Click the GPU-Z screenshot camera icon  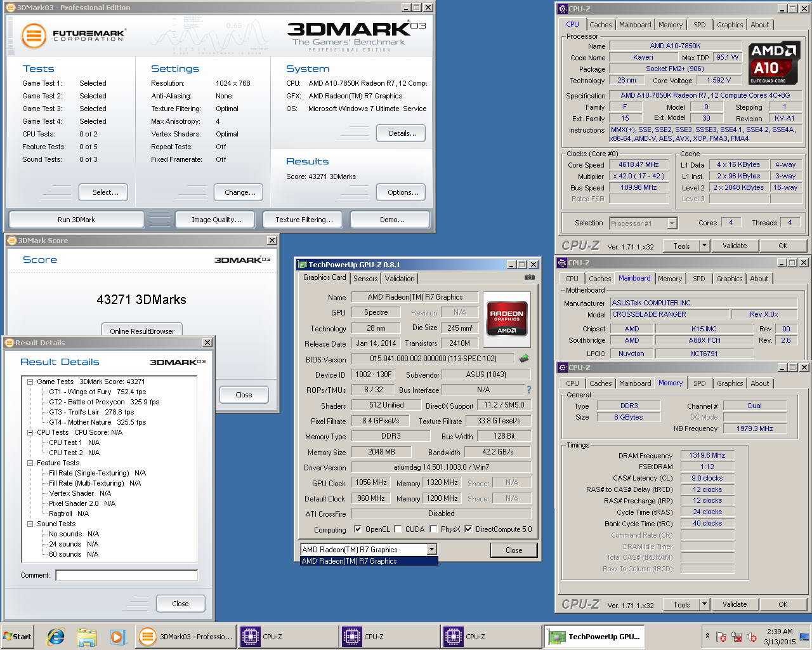tap(530, 277)
